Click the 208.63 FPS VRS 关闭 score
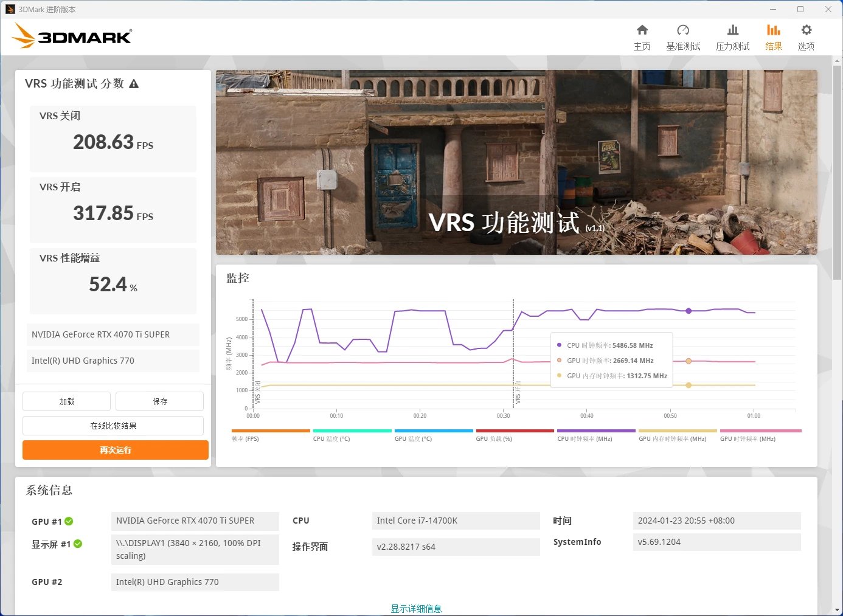The image size is (843, 616). coord(113,142)
